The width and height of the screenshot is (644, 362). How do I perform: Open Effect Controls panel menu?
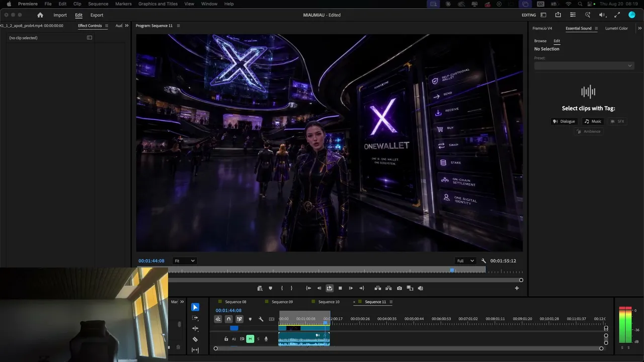tap(106, 26)
